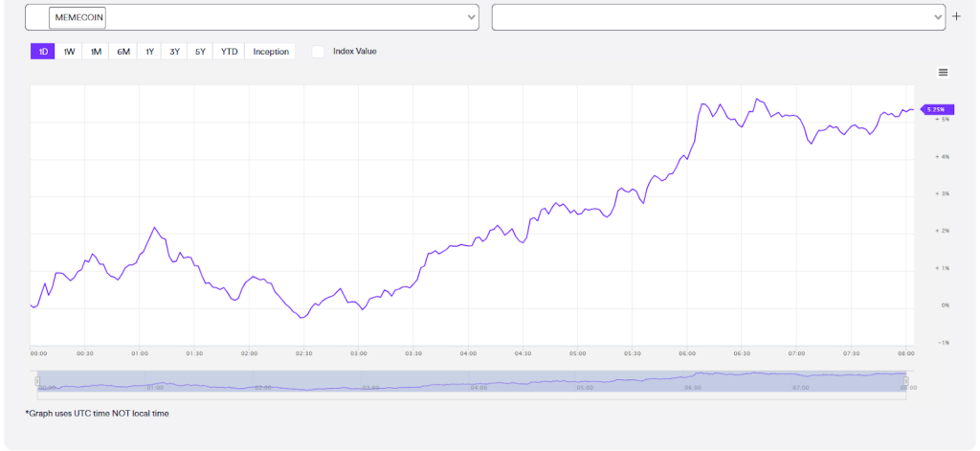
Task: Click the right navigator range handle
Action: click(905, 381)
